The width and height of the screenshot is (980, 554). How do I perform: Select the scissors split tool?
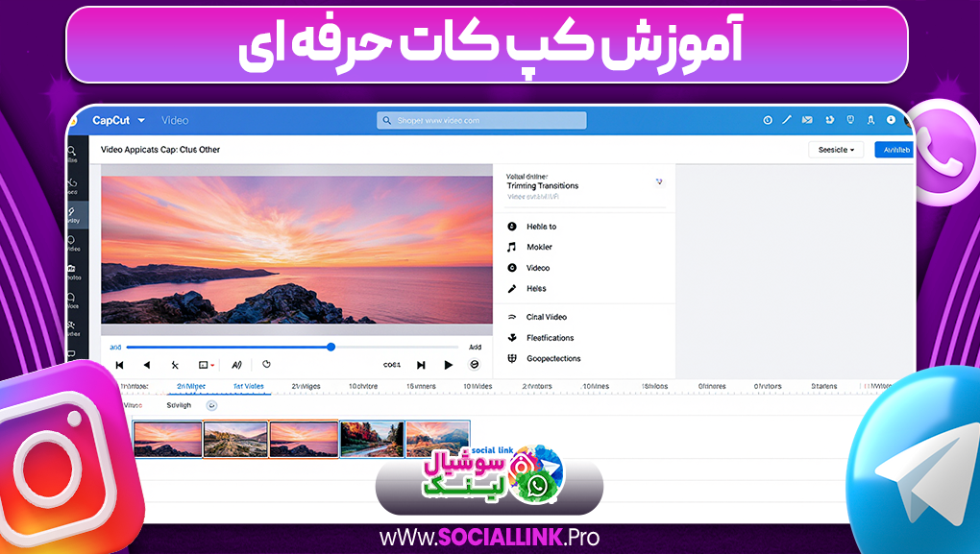tap(175, 365)
